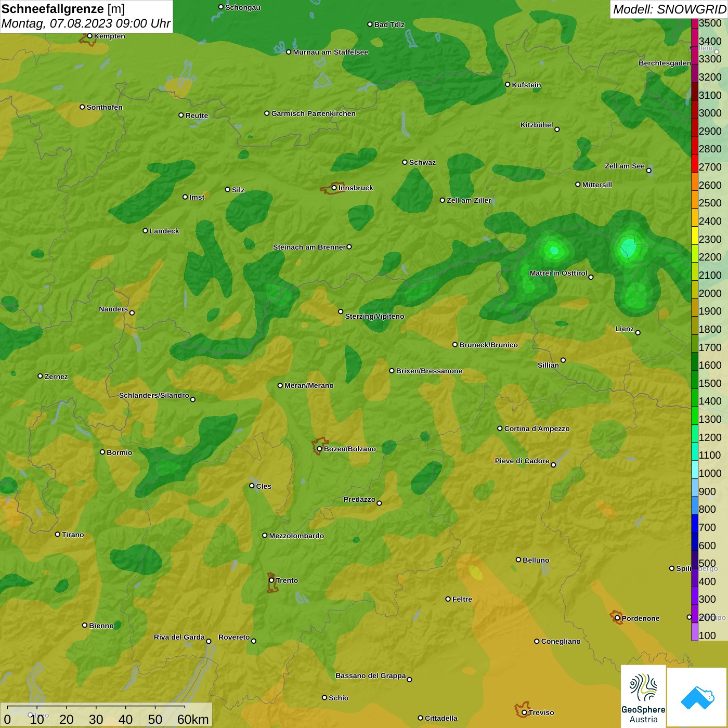Select the Treviso city marker
Viewport: 728px width, 728px height.
click(x=524, y=712)
